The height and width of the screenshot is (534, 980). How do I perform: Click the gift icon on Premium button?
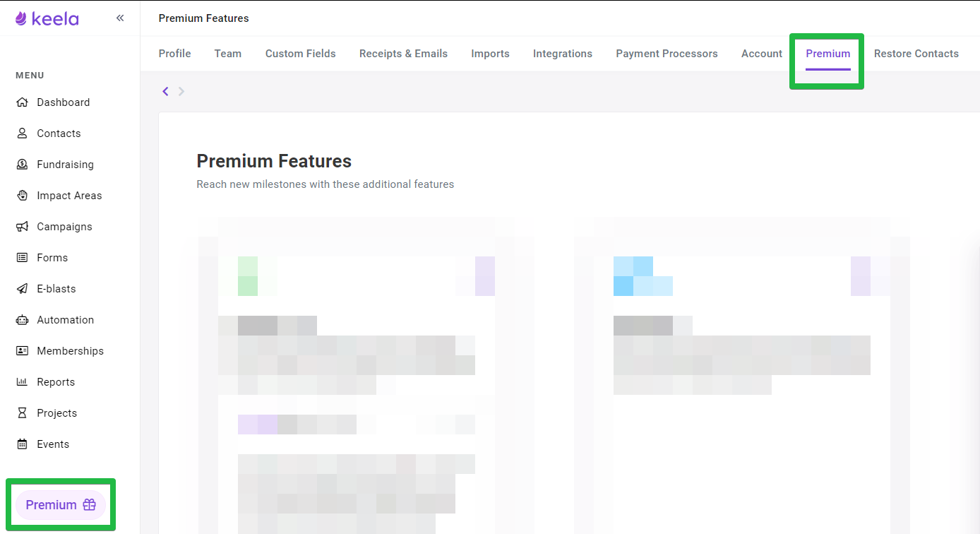pos(89,505)
